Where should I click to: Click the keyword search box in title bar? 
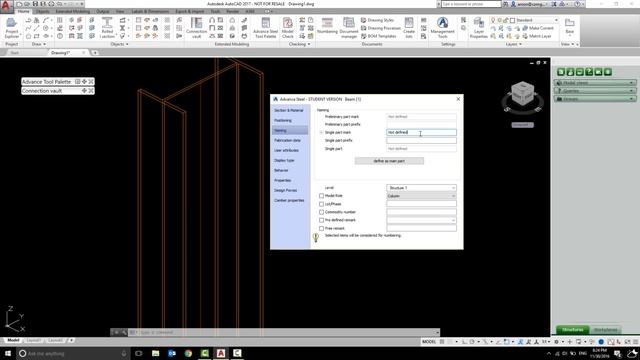point(471,4)
